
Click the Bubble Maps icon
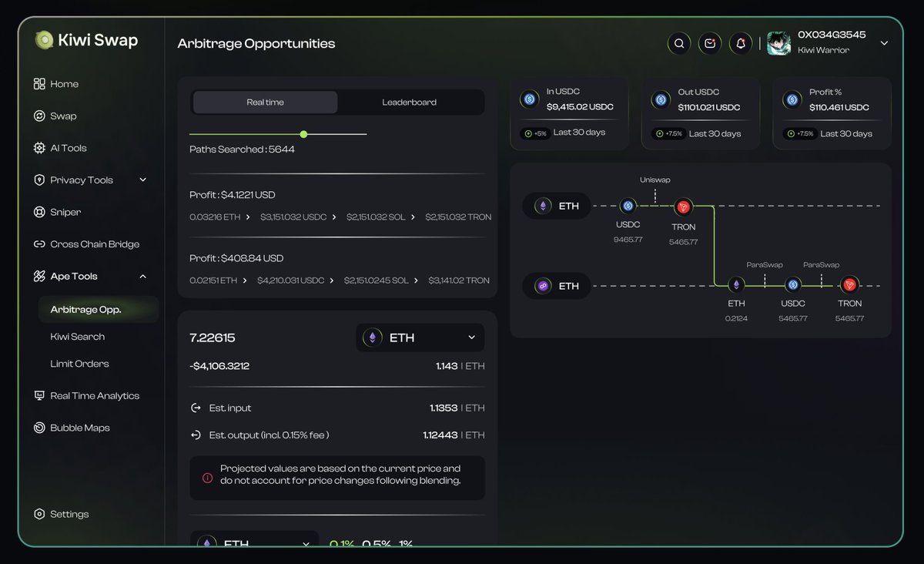click(39, 428)
